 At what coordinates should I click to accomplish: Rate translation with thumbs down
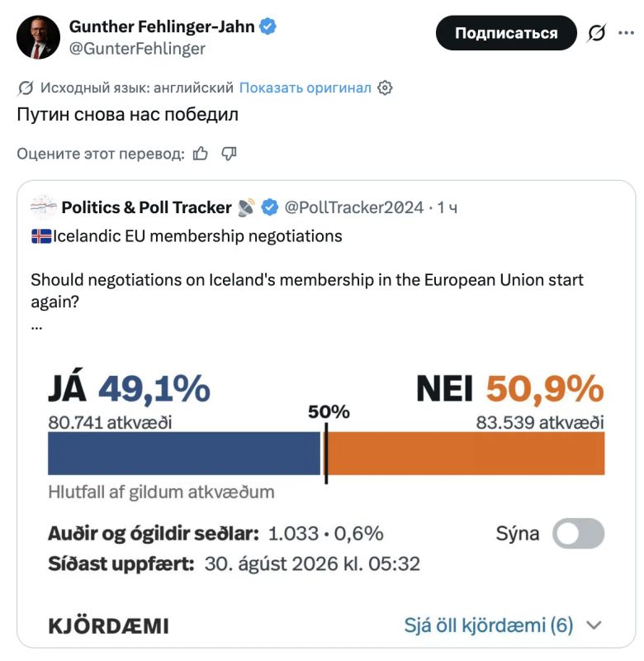pyautogui.click(x=230, y=154)
